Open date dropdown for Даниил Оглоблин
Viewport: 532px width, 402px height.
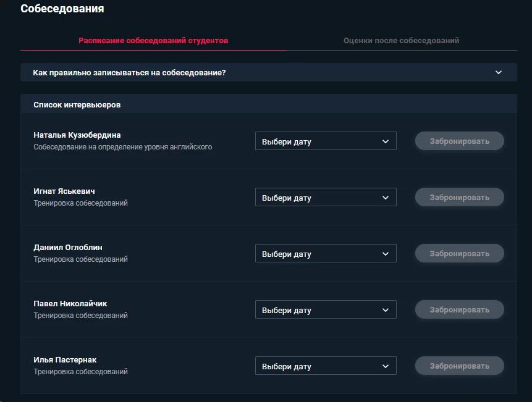click(326, 254)
